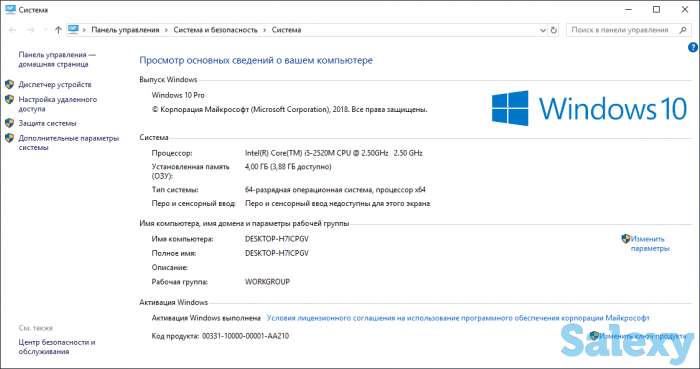Click the System window title icon
This screenshot has width=700, height=369.
click(x=10, y=9)
